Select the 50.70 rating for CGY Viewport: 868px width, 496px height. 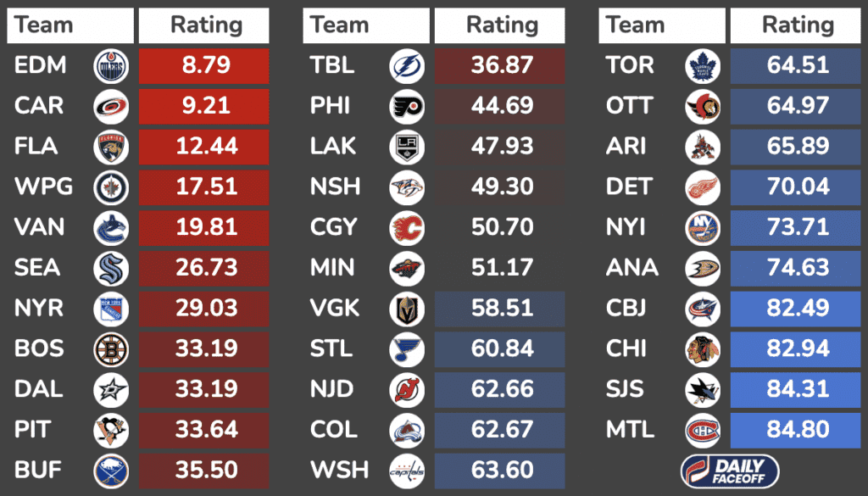click(502, 227)
